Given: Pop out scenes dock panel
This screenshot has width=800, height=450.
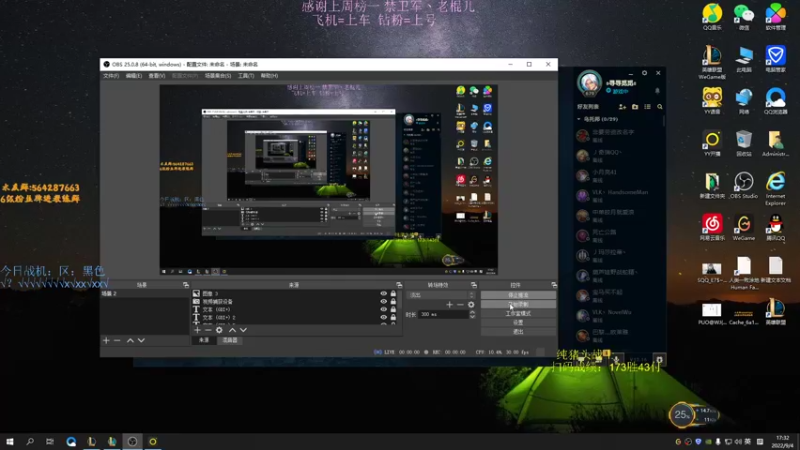Looking at the screenshot, I should (186, 285).
